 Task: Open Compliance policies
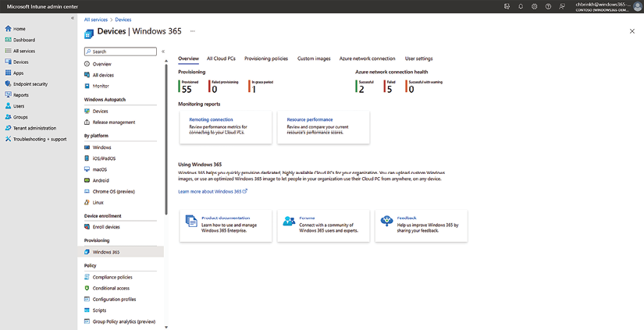coord(109,278)
